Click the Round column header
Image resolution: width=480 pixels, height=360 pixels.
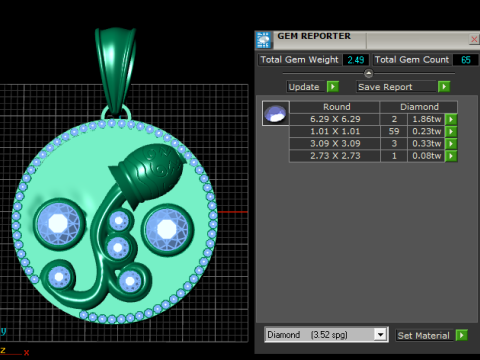pyautogui.click(x=335, y=107)
